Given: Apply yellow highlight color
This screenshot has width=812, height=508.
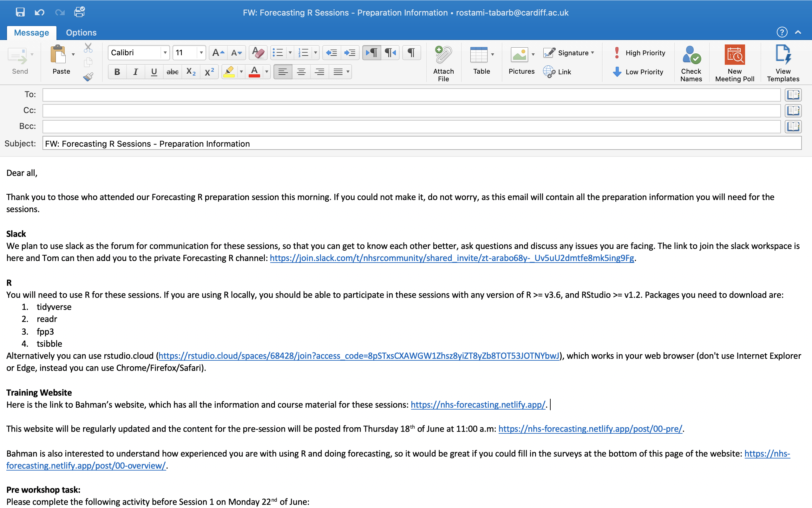Looking at the screenshot, I should (229, 72).
